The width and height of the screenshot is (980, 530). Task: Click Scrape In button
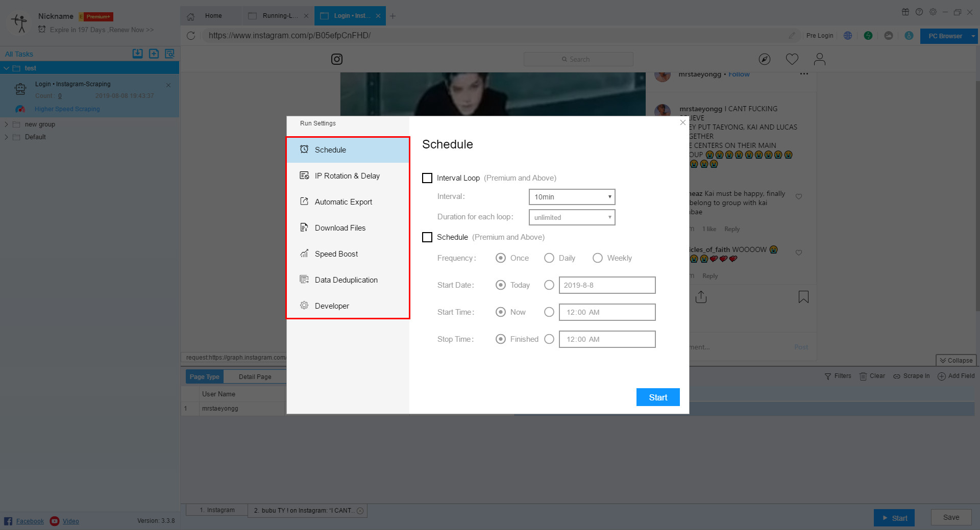click(x=912, y=376)
